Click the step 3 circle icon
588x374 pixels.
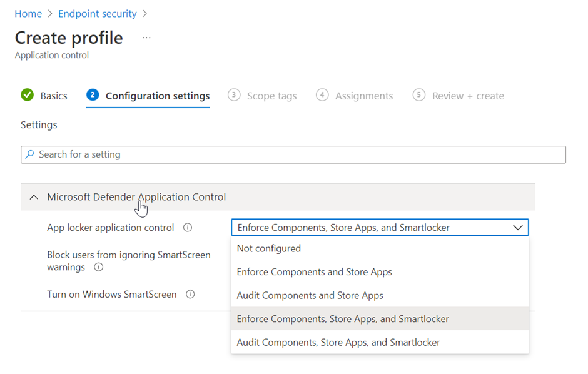pos(233,95)
